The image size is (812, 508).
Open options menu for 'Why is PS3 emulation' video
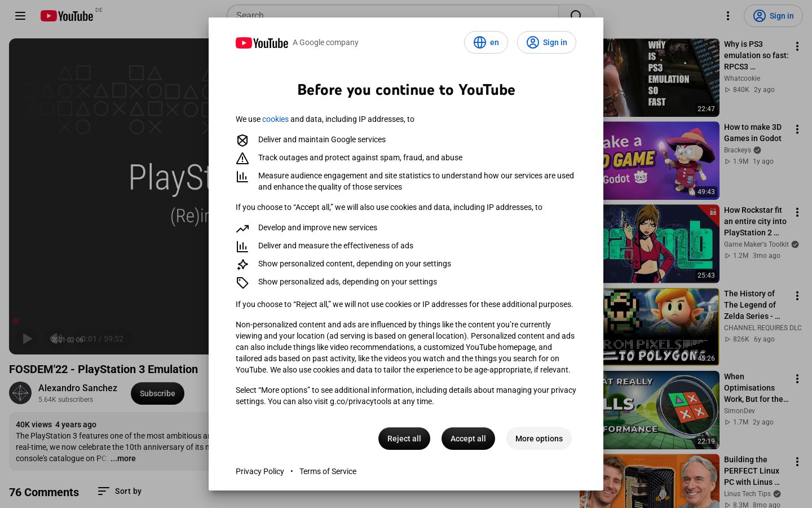(797, 46)
